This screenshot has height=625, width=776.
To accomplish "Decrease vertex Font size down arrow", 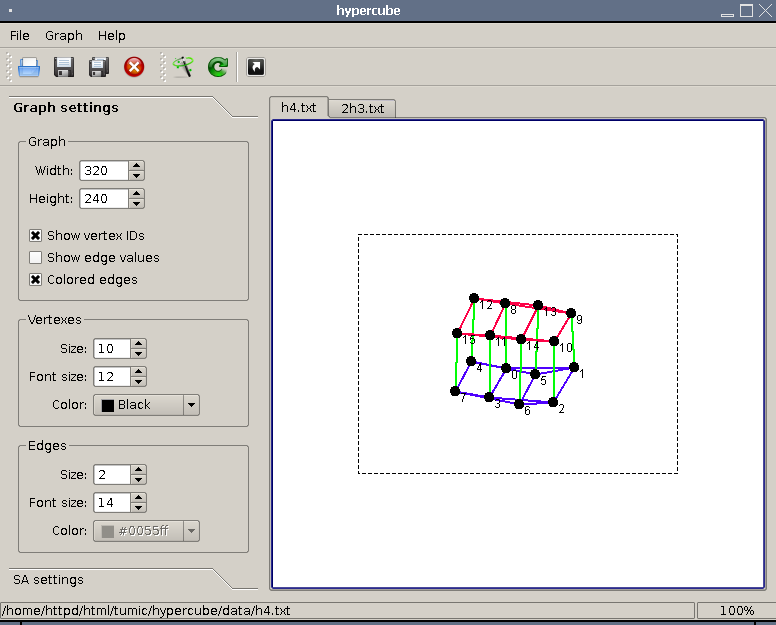I will [x=139, y=382].
